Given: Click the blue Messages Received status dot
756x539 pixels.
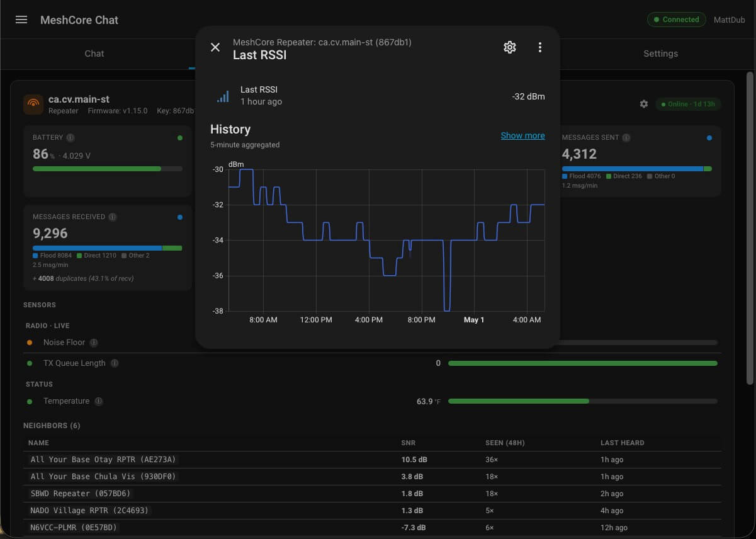Looking at the screenshot, I should tap(180, 217).
